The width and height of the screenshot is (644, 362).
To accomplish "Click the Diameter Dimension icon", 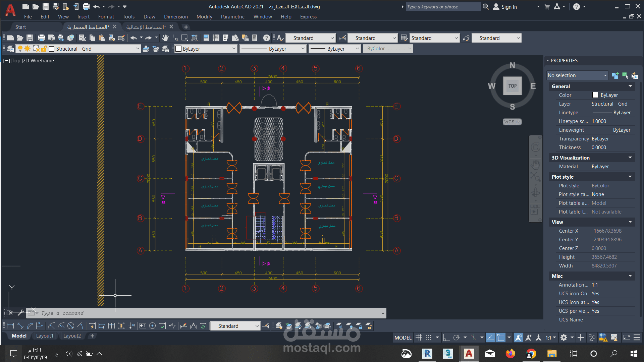I will pos(71,326).
